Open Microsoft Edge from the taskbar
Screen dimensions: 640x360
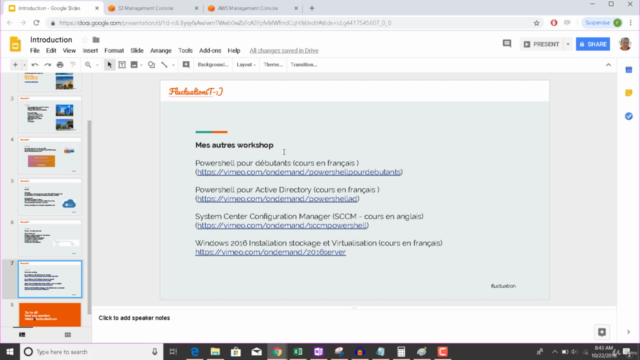(195, 351)
